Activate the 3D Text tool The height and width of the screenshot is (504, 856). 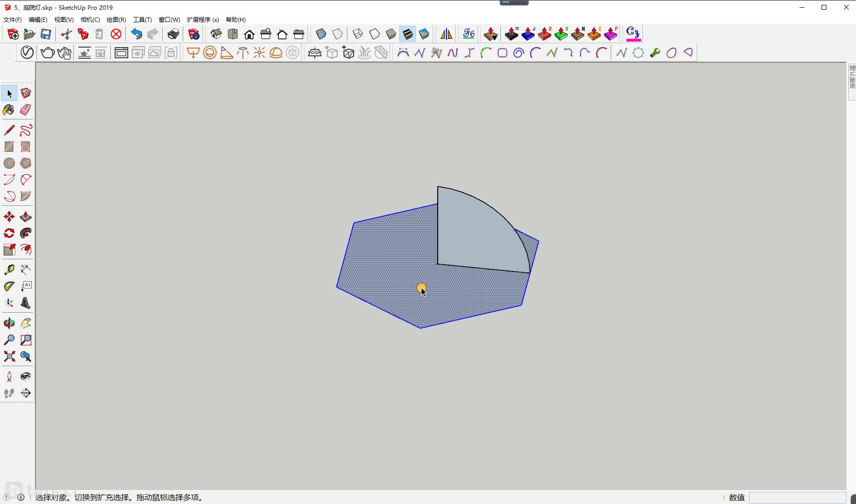26,303
